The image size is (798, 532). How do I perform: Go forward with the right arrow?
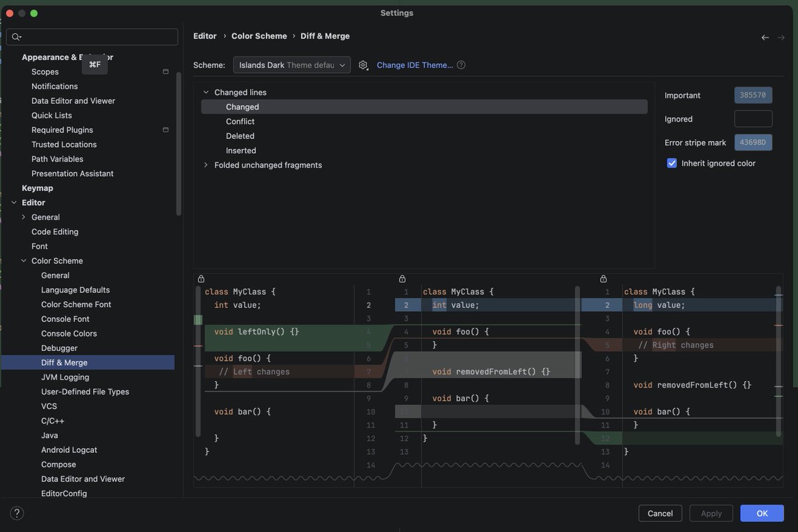pyautogui.click(x=781, y=37)
